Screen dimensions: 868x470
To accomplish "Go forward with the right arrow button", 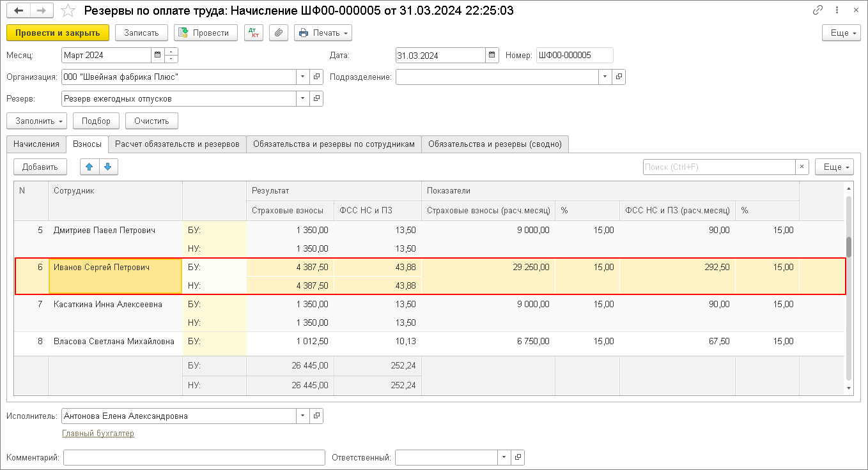I will pyautogui.click(x=42, y=11).
